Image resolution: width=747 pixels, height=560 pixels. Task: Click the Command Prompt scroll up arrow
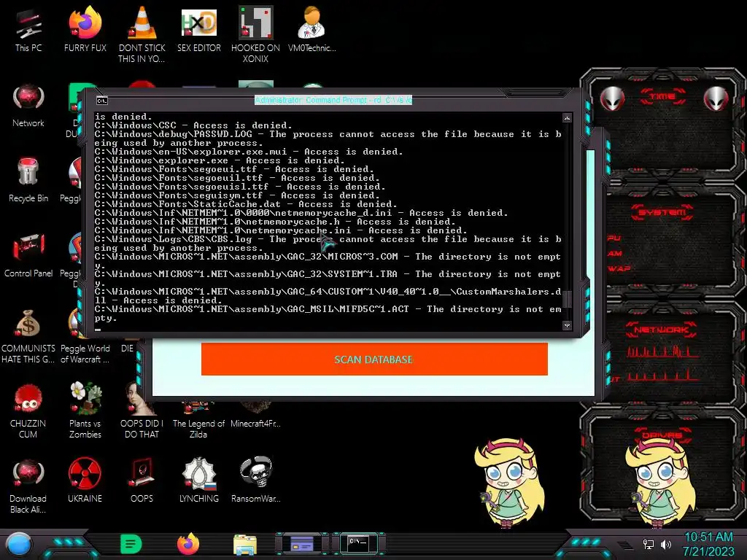pos(567,117)
